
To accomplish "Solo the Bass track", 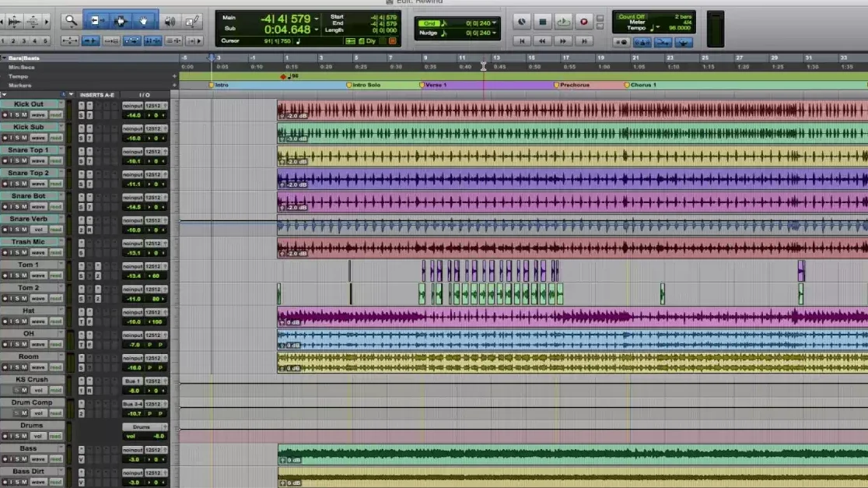I will coord(17,459).
